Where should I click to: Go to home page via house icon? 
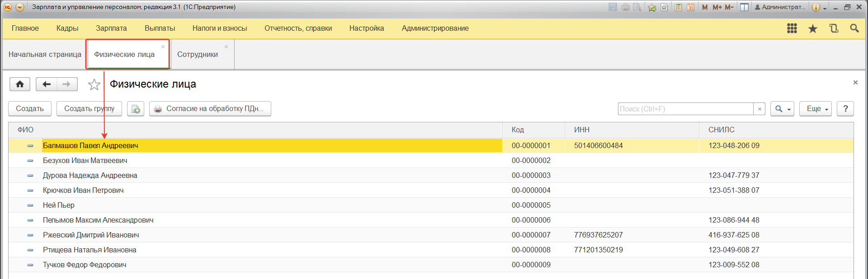[20, 84]
